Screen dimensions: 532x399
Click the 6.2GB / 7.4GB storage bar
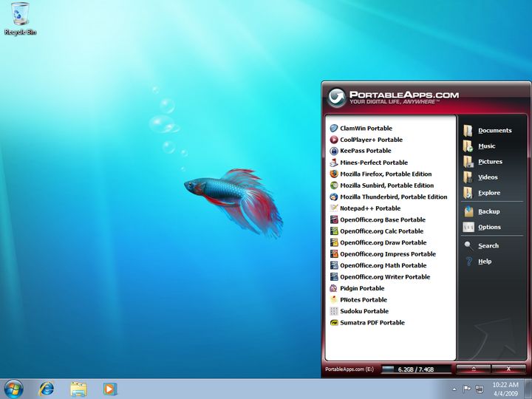416,369
